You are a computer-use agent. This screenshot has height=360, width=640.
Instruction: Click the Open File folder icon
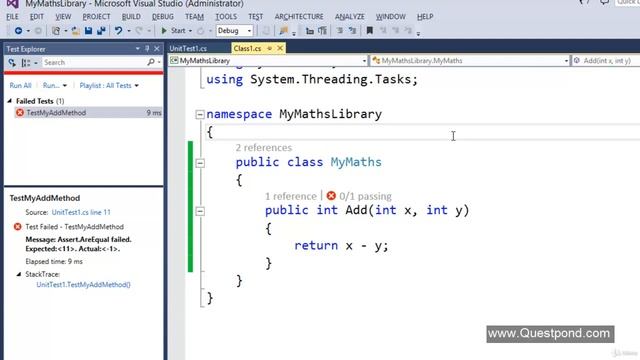click(x=76, y=31)
